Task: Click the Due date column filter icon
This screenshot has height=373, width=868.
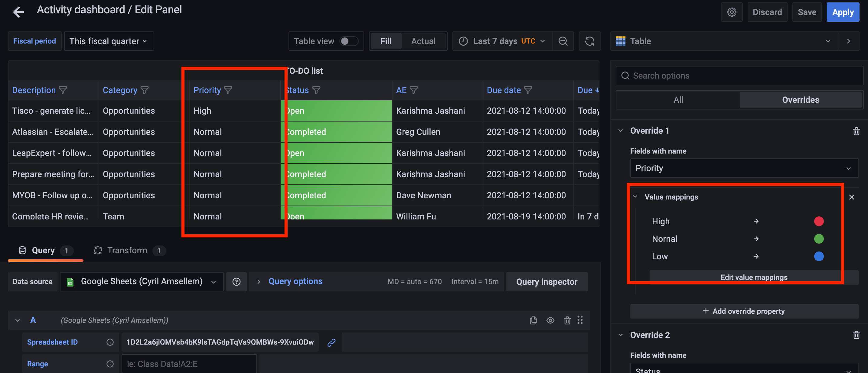Action: (528, 90)
